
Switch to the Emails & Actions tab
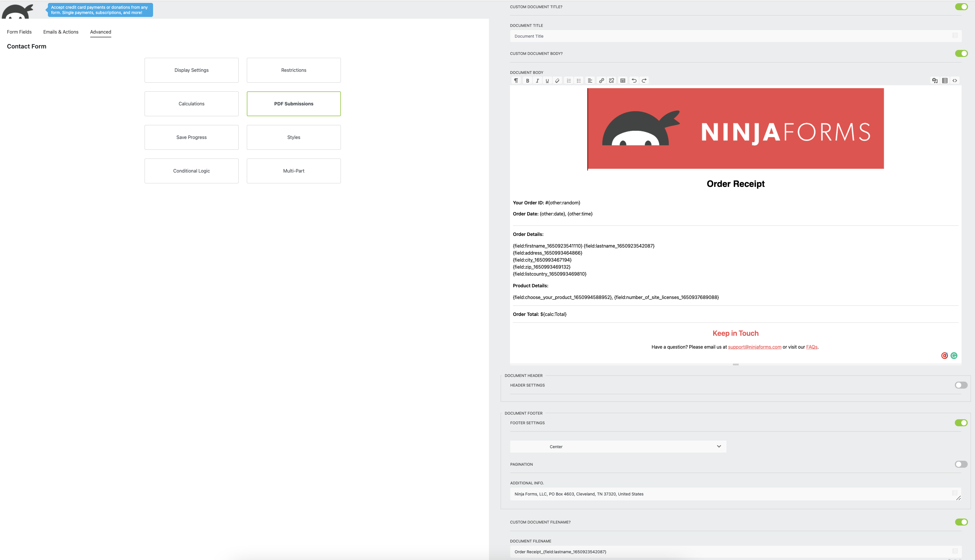pos(60,32)
